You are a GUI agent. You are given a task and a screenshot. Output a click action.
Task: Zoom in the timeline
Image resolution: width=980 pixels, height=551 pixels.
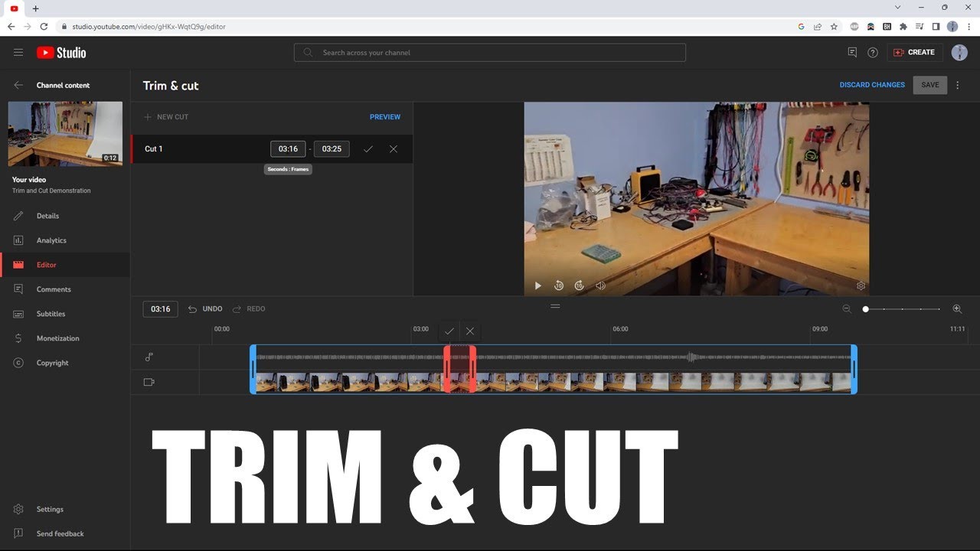[957, 308]
